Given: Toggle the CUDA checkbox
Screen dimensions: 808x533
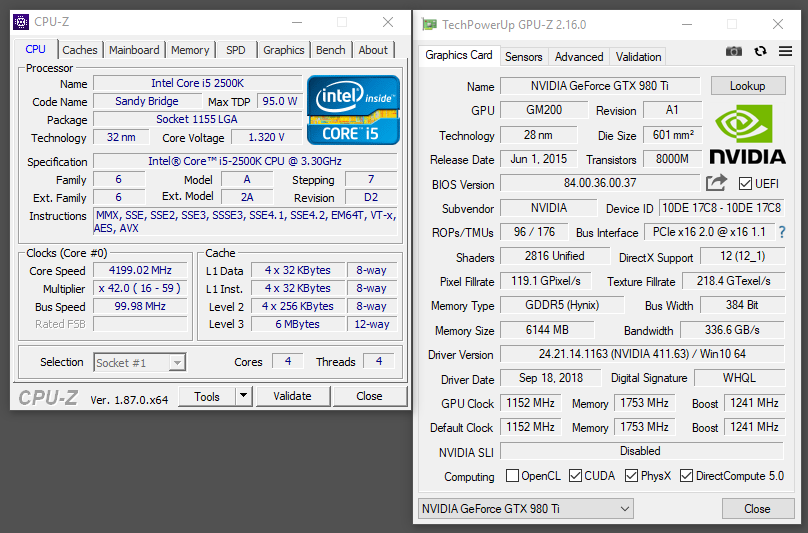Looking at the screenshot, I should pyautogui.click(x=575, y=475).
